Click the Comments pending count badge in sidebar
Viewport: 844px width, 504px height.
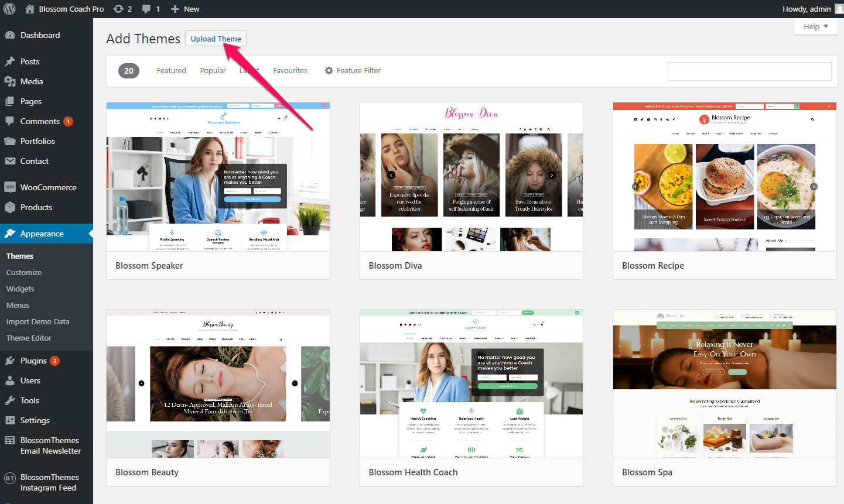68,121
